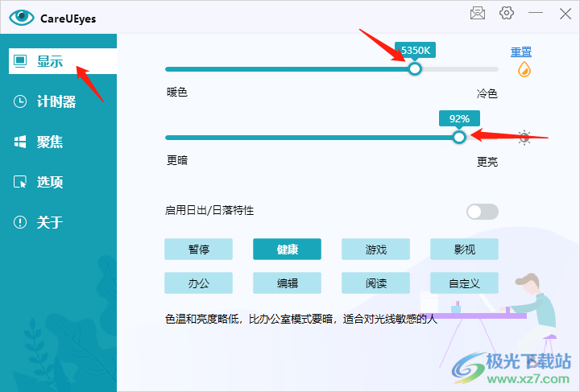Viewport: 580px width, 392px height.
Task: Pick the 阅读 mode
Action: pos(376,283)
